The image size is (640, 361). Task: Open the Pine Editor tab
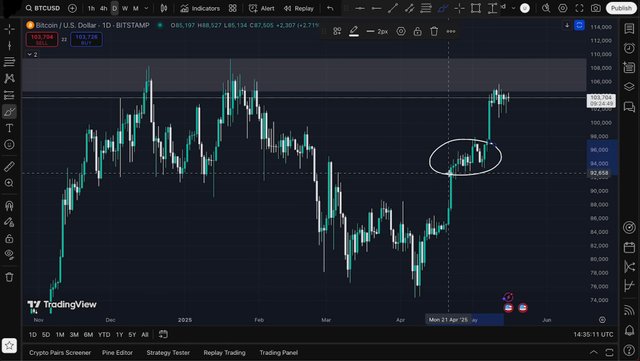(118, 353)
